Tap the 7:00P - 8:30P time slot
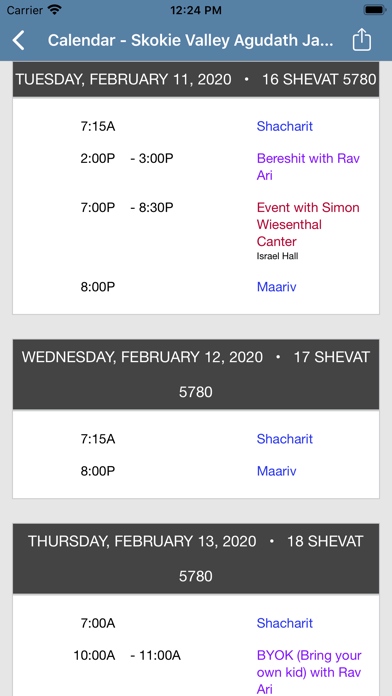This screenshot has width=392, height=696. point(127,208)
